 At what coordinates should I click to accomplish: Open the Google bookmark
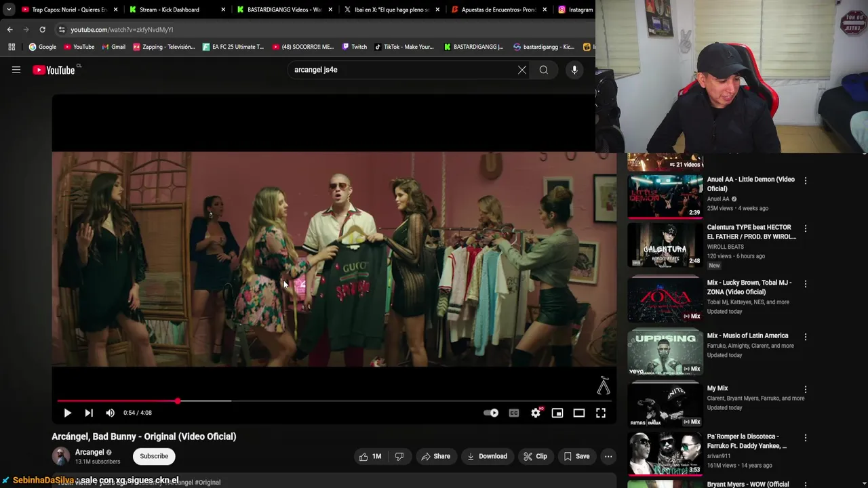(42, 47)
